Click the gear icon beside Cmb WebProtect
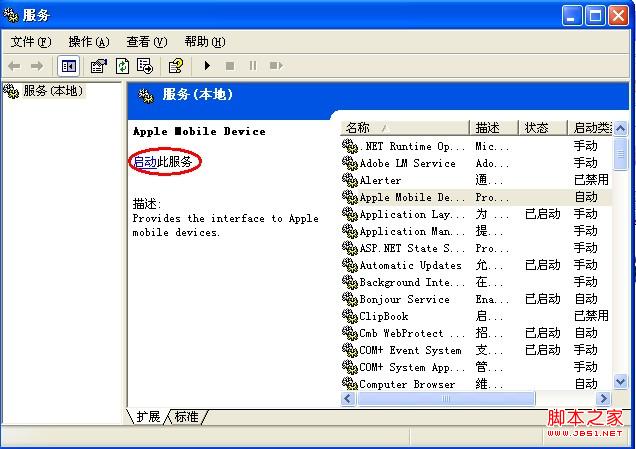The height and width of the screenshot is (449, 636). [x=350, y=333]
